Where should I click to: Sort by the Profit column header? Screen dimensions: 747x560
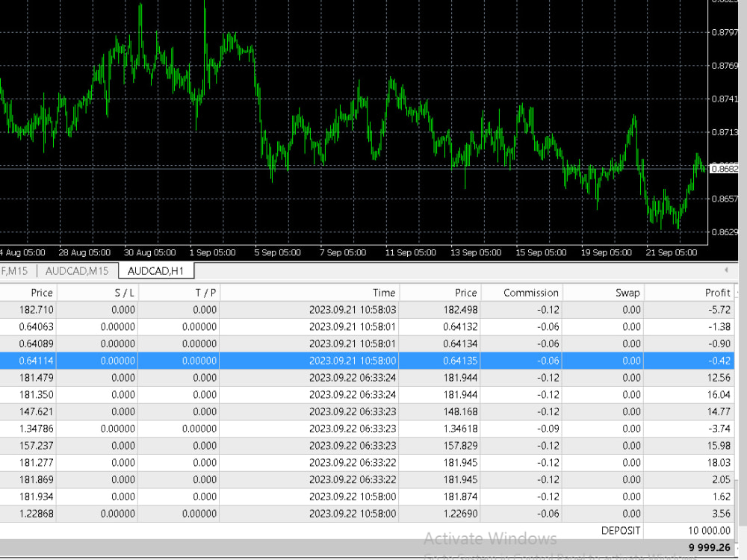pyautogui.click(x=689, y=293)
